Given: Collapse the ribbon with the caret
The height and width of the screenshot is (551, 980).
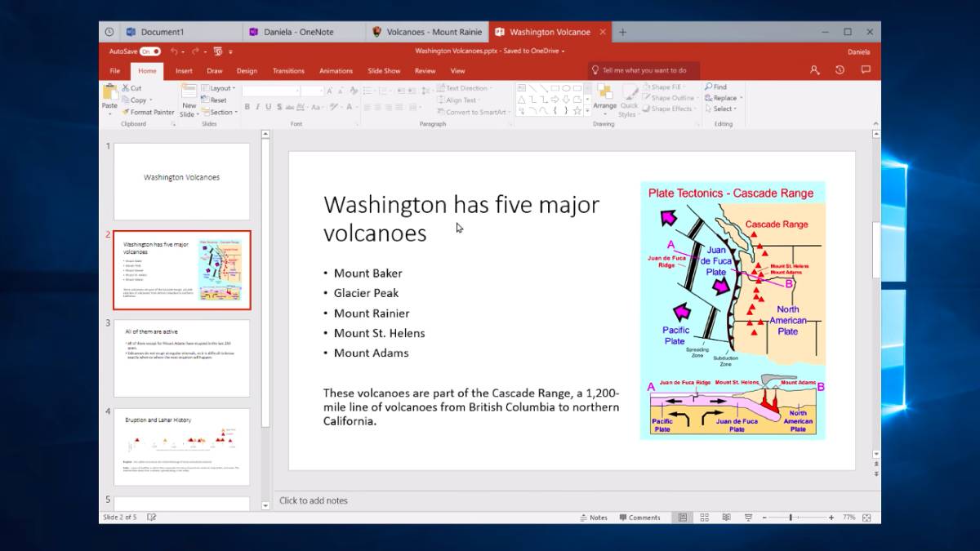Looking at the screenshot, I should (875, 123).
